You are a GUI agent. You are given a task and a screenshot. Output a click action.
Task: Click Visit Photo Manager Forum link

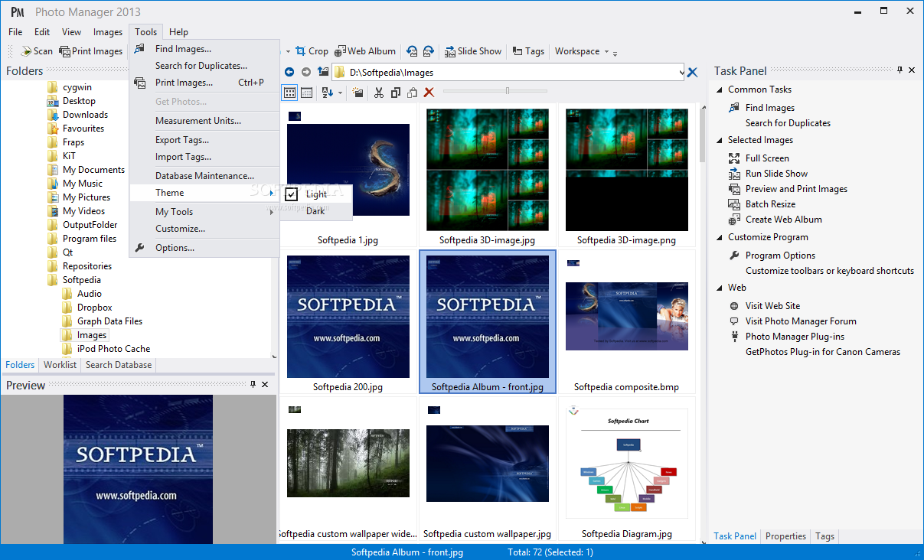point(801,321)
